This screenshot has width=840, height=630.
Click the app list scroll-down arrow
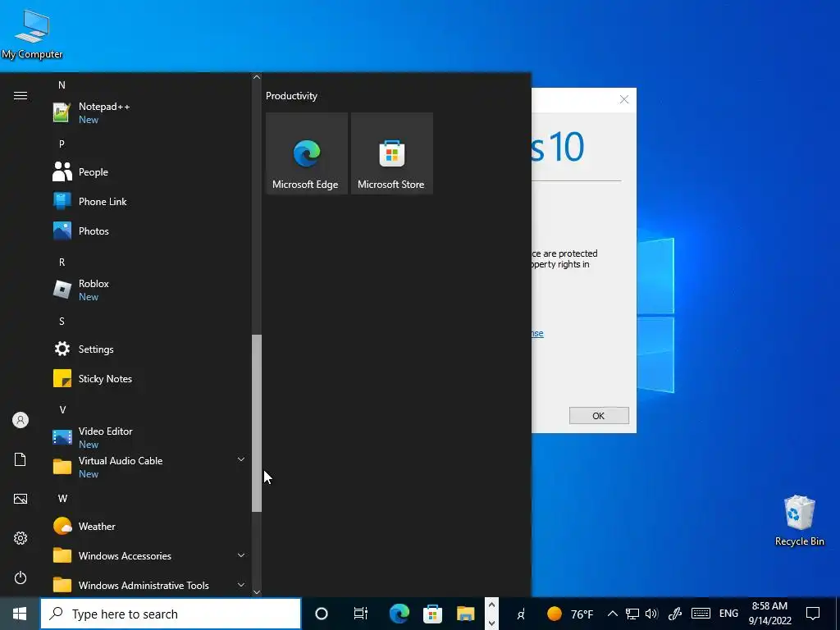[257, 591]
